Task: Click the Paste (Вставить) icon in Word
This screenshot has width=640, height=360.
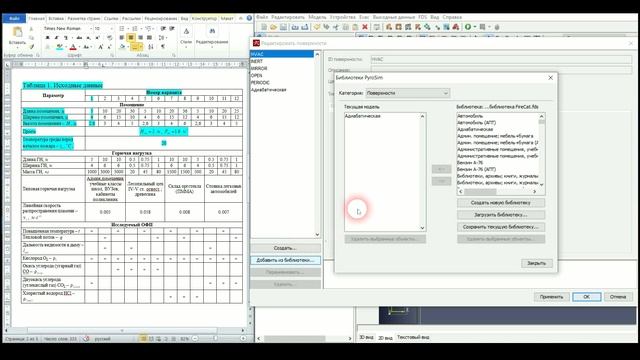Action: pyautogui.click(x=17, y=31)
